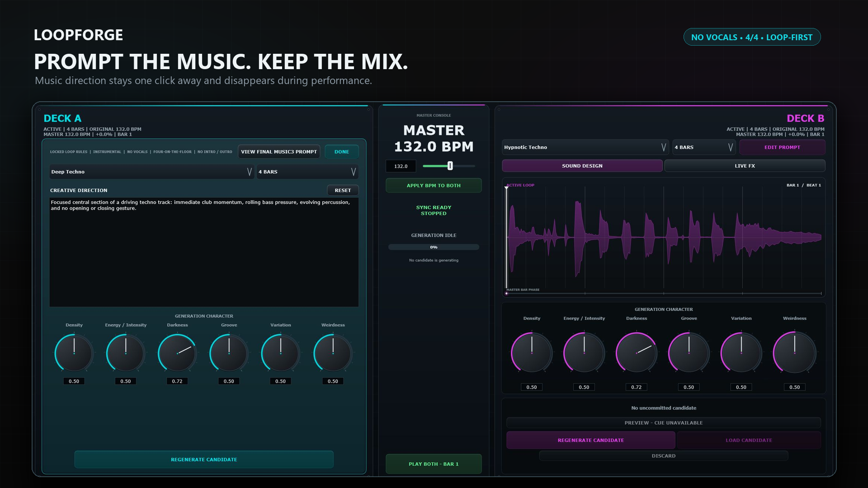Click Deck B REGENERATE CANDIDATE button
Image resolution: width=868 pixels, height=488 pixels.
(590, 440)
